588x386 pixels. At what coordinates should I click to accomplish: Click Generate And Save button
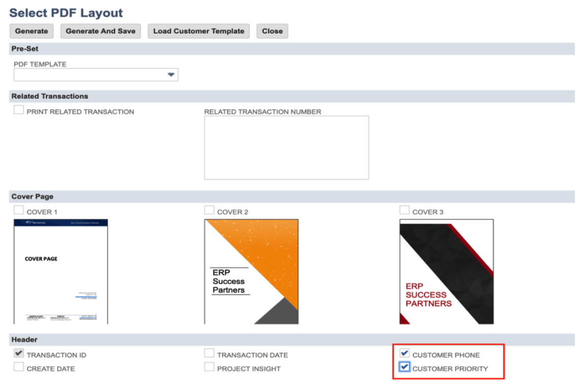click(100, 31)
